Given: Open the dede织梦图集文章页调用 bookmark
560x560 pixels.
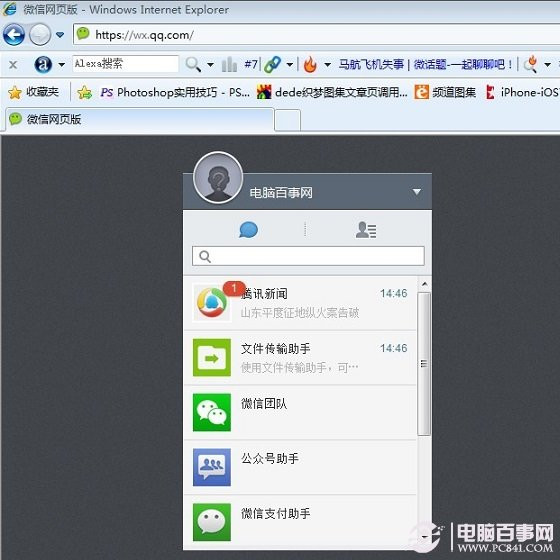Looking at the screenshot, I should click(x=332, y=92).
